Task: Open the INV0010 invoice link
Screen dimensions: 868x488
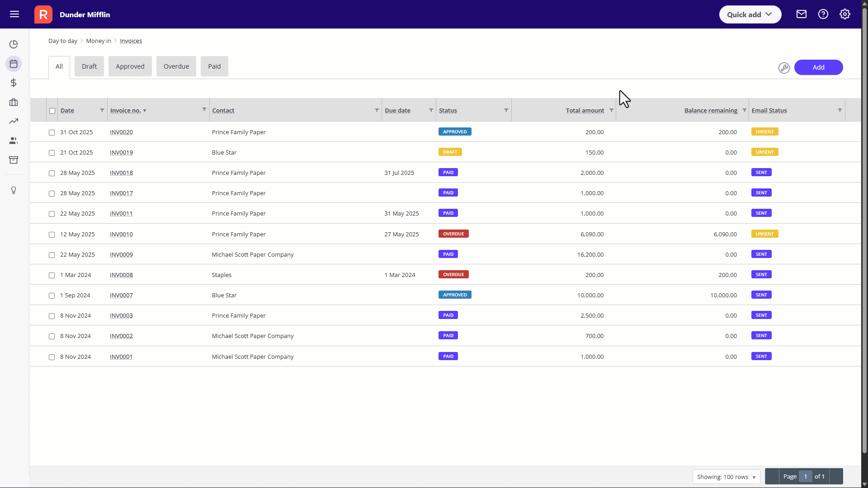Action: [121, 235]
